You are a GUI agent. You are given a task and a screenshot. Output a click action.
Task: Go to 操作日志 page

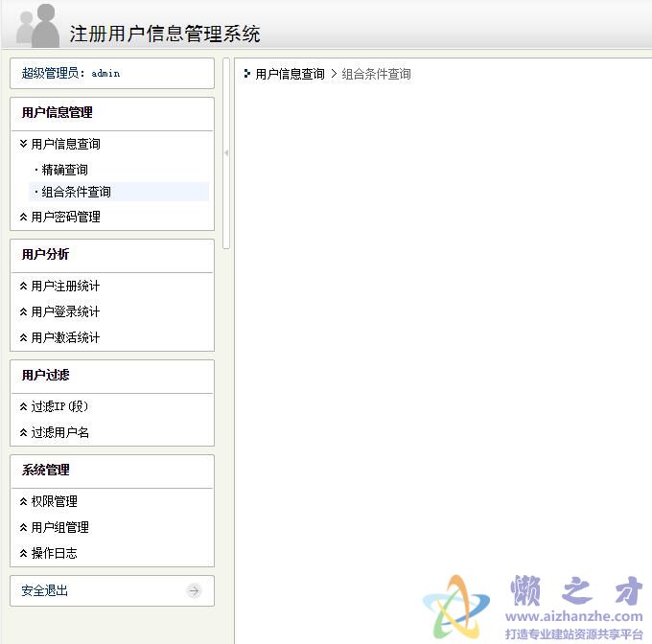click(54, 553)
